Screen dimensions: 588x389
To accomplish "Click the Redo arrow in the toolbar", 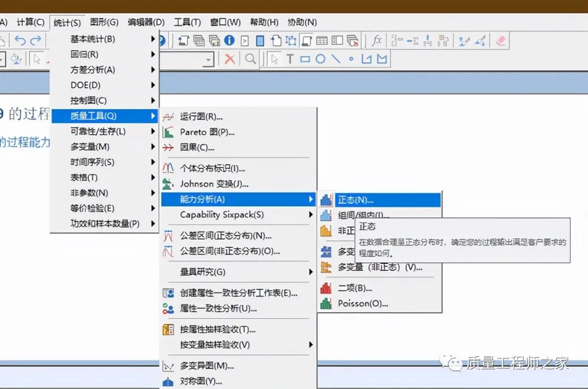I will tap(36, 40).
